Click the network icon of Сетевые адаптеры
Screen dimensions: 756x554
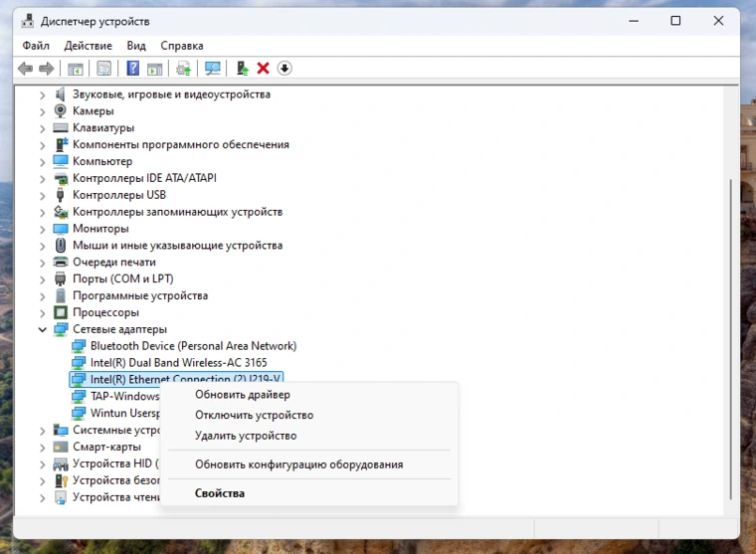[x=61, y=329]
